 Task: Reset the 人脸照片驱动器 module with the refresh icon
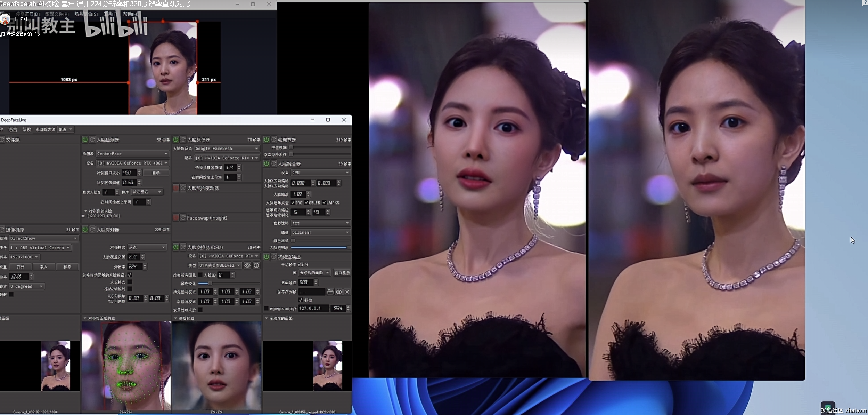point(183,188)
